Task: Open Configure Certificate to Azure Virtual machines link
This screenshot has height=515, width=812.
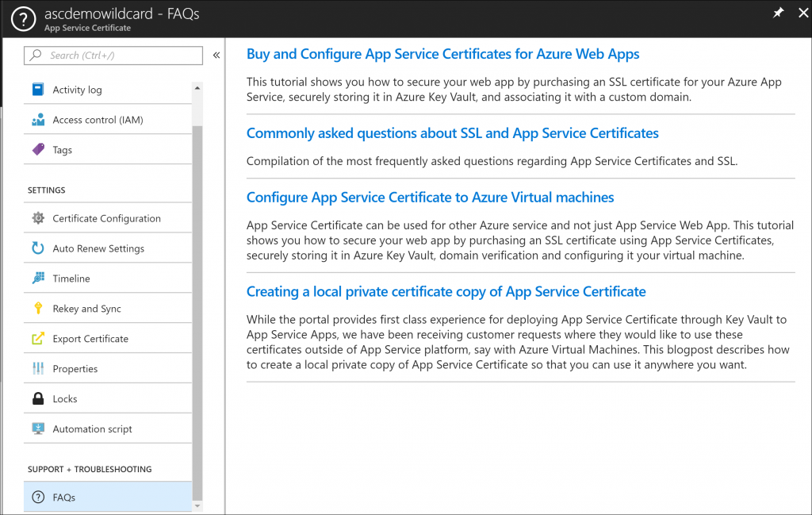Action: pyautogui.click(x=430, y=198)
